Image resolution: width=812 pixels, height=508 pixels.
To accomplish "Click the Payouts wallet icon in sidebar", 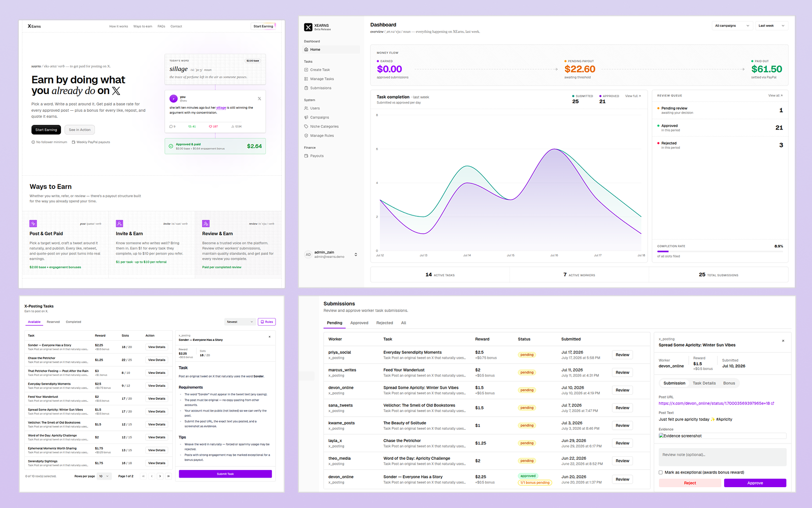I will tap(306, 156).
